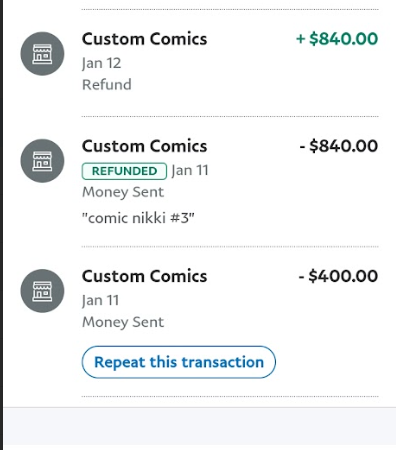Image resolution: width=396 pixels, height=450 pixels.
Task: Click the Repeat this transaction button
Action: (179, 362)
